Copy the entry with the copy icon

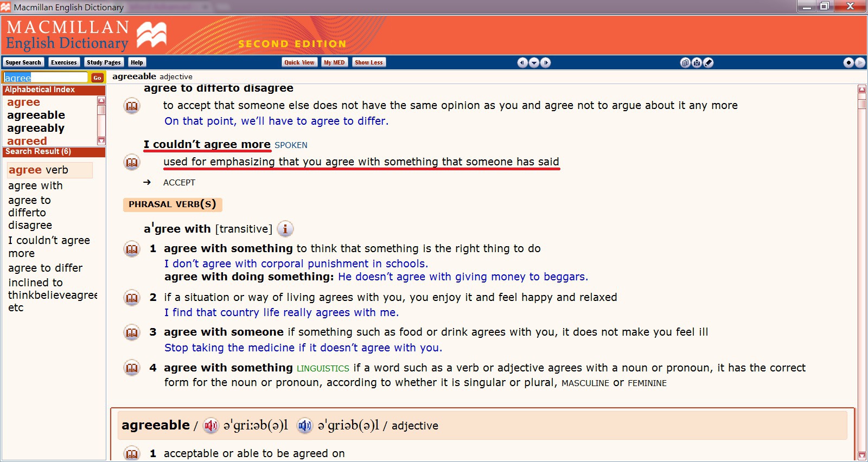(x=685, y=62)
